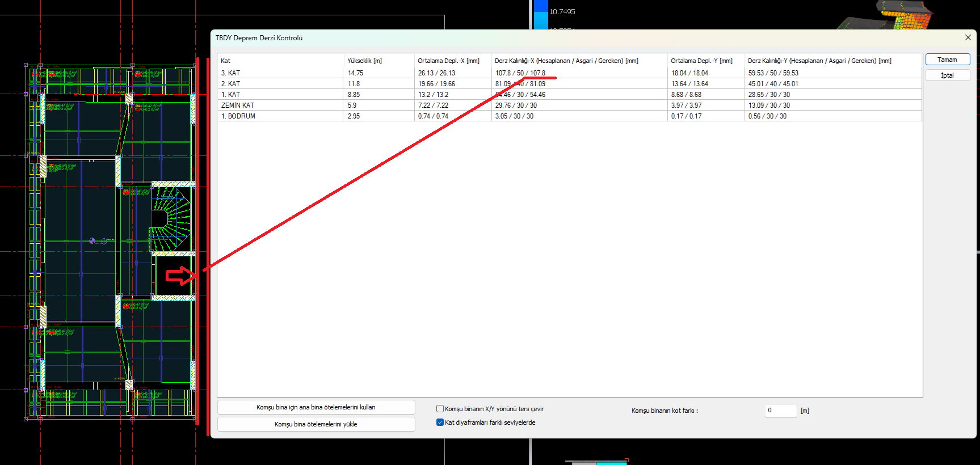Screen dimensions: 980x465
Task: Select the '2. KAT' row
Action: pyautogui.click(x=570, y=84)
